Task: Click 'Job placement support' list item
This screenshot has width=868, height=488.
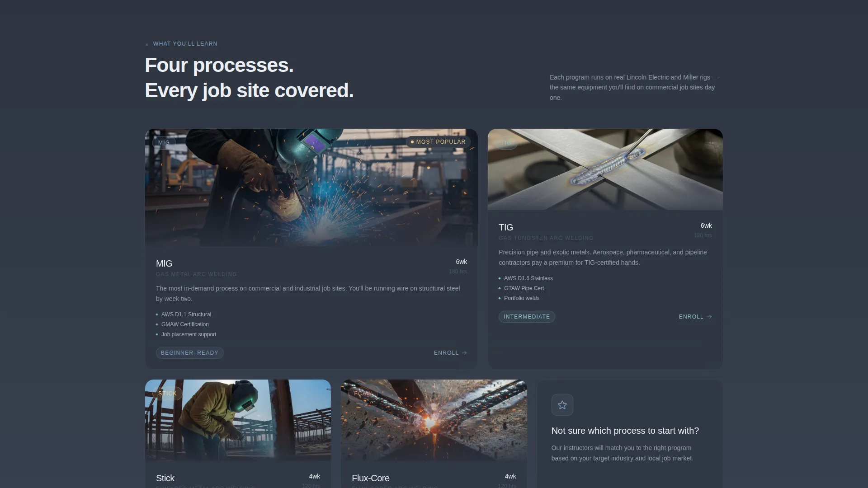Action: point(189,334)
